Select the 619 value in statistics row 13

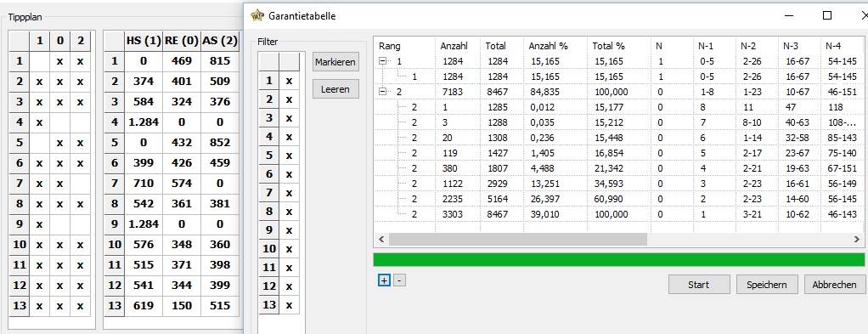pos(143,305)
